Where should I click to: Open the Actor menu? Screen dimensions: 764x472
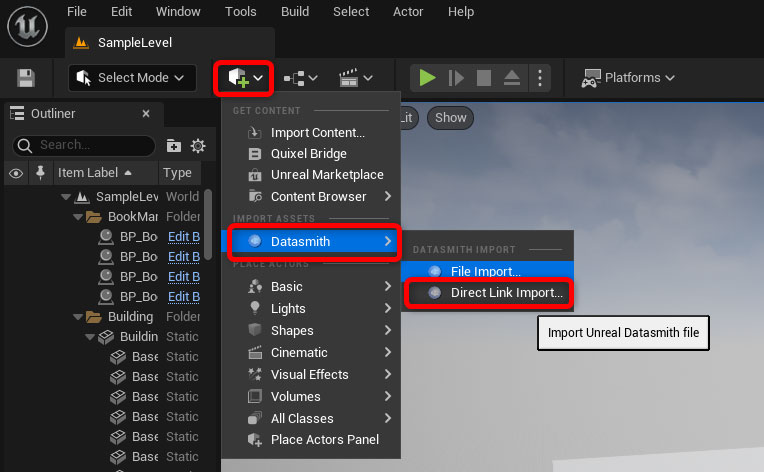408,12
